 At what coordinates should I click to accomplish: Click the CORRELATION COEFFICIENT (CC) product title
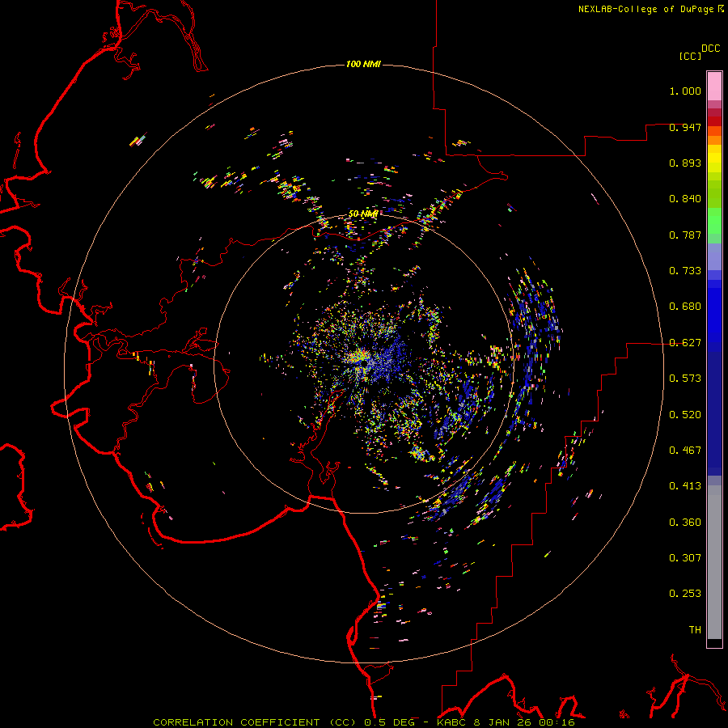(256, 722)
